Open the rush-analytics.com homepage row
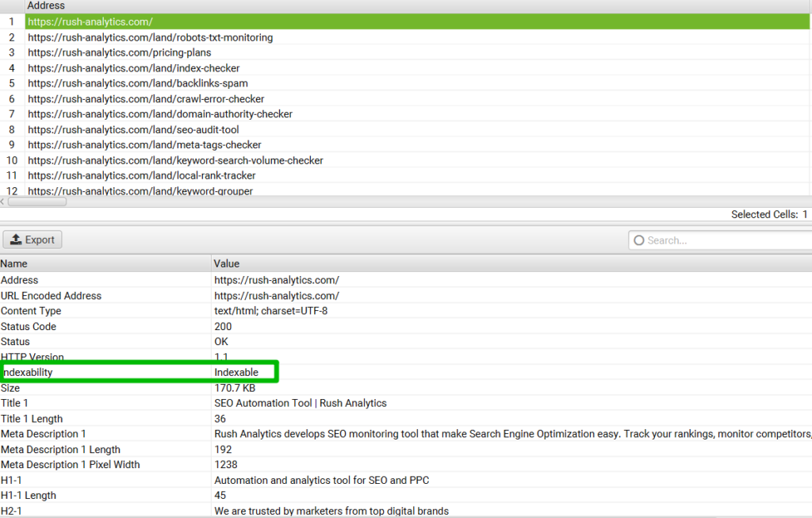The height and width of the screenshot is (518, 812). coord(90,21)
